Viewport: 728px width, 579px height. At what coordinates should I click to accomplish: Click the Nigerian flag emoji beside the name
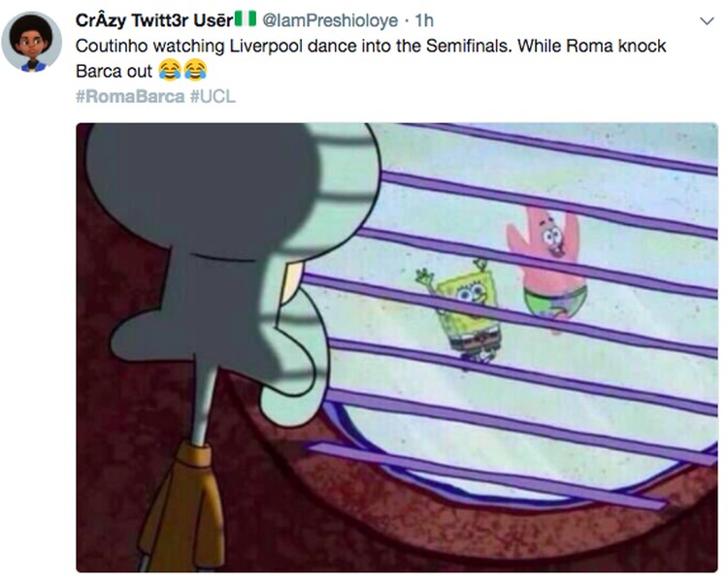[x=246, y=19]
